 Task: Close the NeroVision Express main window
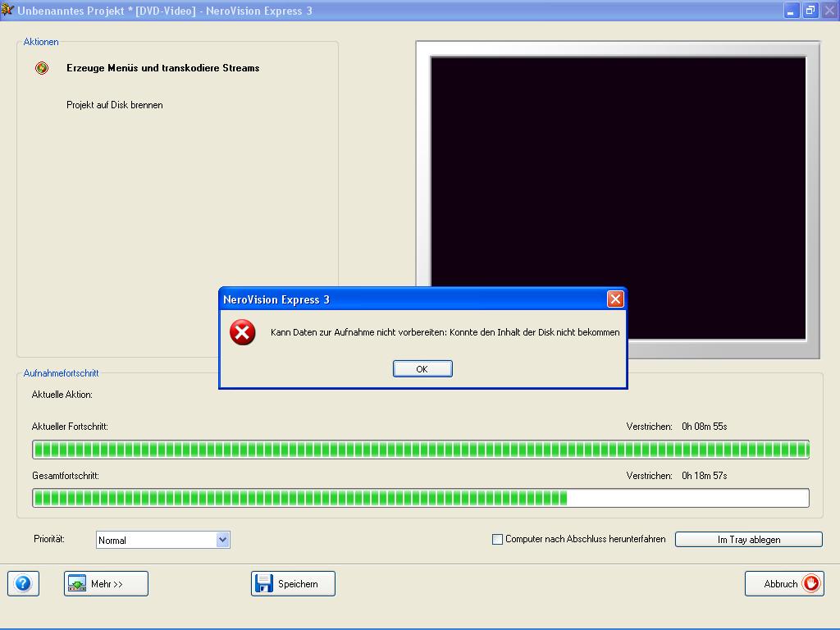point(830,10)
